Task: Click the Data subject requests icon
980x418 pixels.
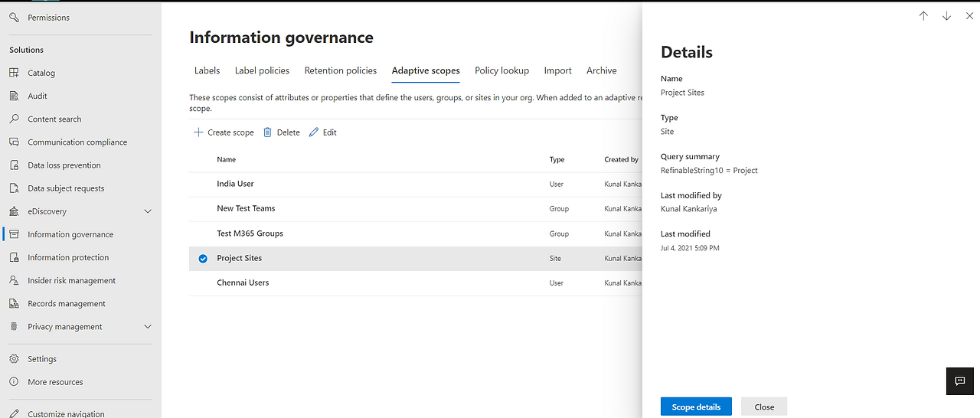Action: coord(14,188)
